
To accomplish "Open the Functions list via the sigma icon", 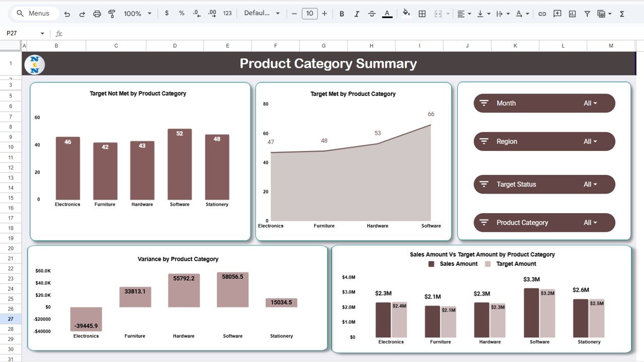I will pyautogui.click(x=623, y=14).
